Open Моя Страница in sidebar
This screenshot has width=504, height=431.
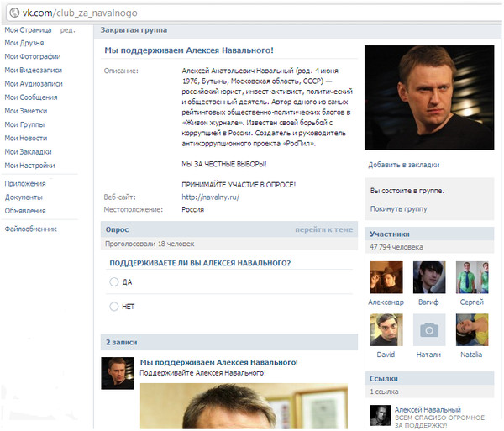28,30
